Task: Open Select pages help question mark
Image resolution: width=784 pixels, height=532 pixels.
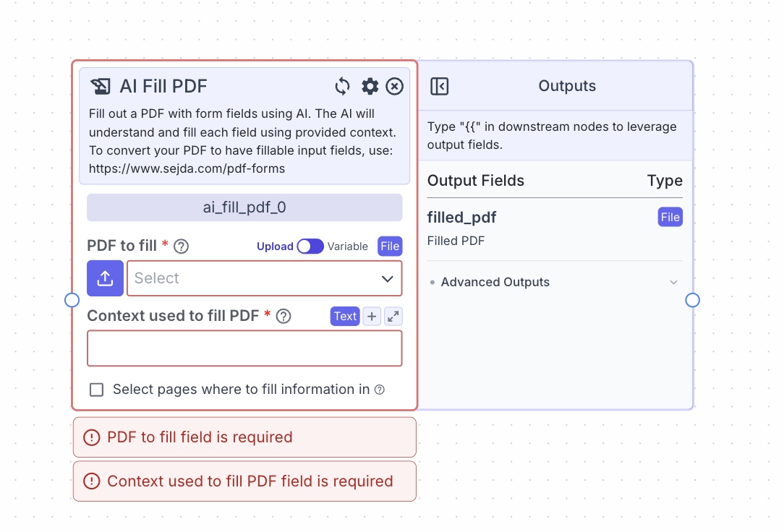Action: point(380,390)
